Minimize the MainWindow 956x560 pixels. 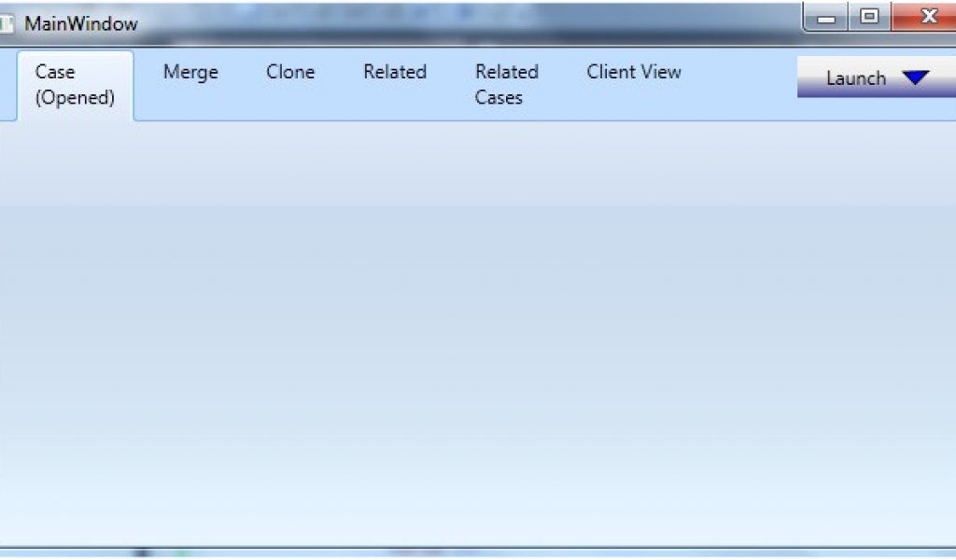click(825, 16)
